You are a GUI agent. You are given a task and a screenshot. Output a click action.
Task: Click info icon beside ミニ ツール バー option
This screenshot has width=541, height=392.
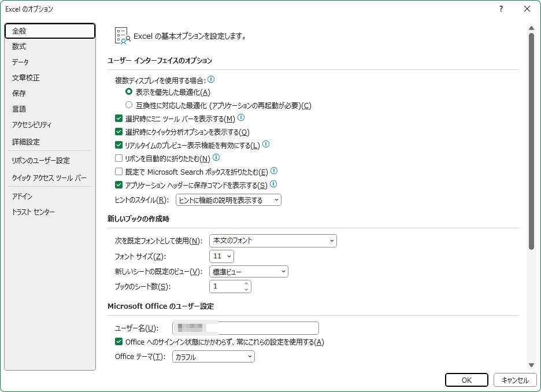pos(241,118)
